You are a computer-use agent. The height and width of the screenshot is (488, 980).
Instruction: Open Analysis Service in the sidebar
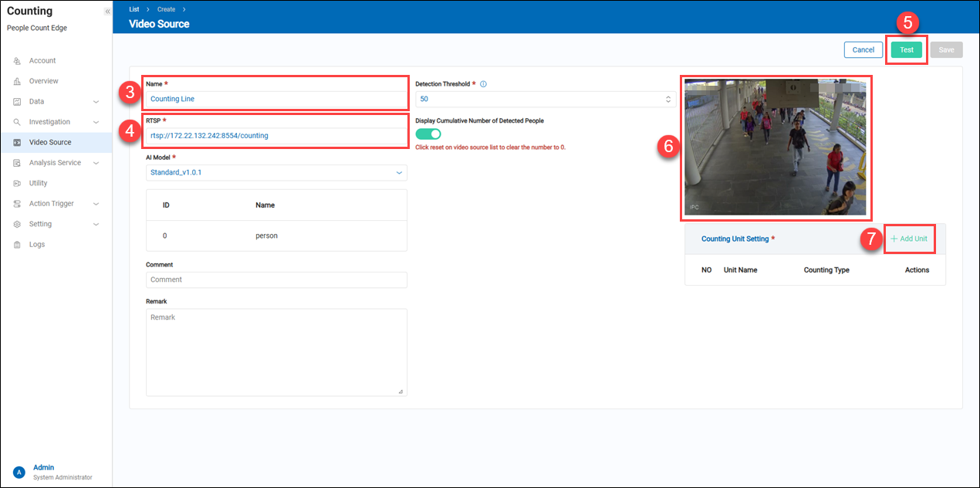click(x=55, y=163)
